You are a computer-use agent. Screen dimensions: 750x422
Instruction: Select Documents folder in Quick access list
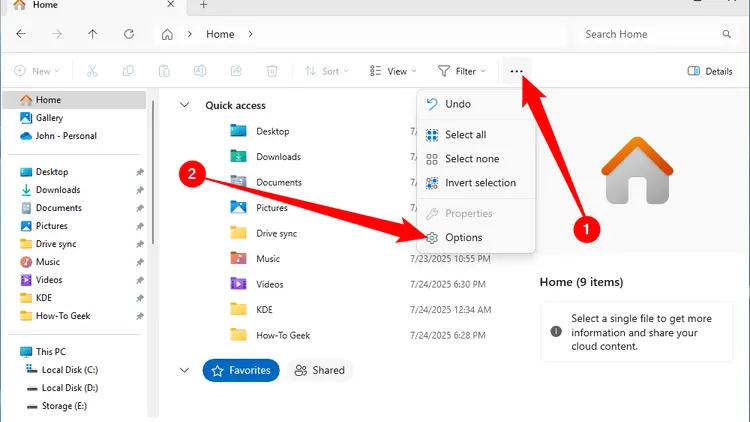[x=266, y=182]
